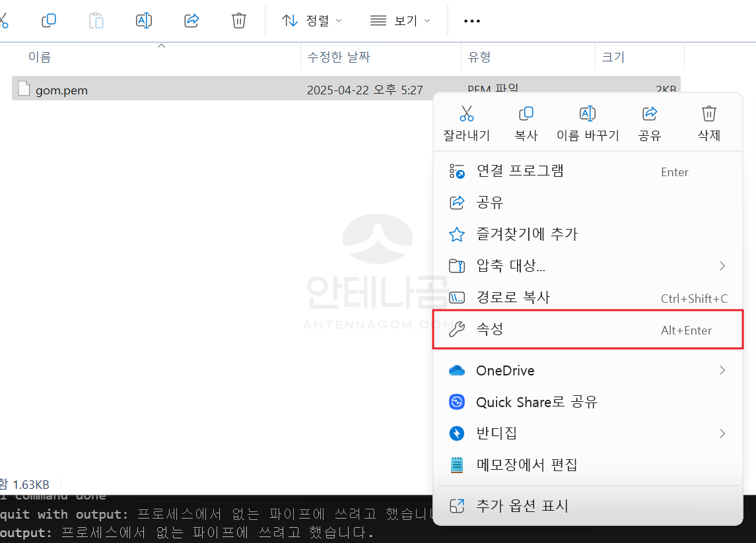Expand the 반디집 submenu arrow
Image resolution: width=756 pixels, height=543 pixels.
tap(722, 433)
